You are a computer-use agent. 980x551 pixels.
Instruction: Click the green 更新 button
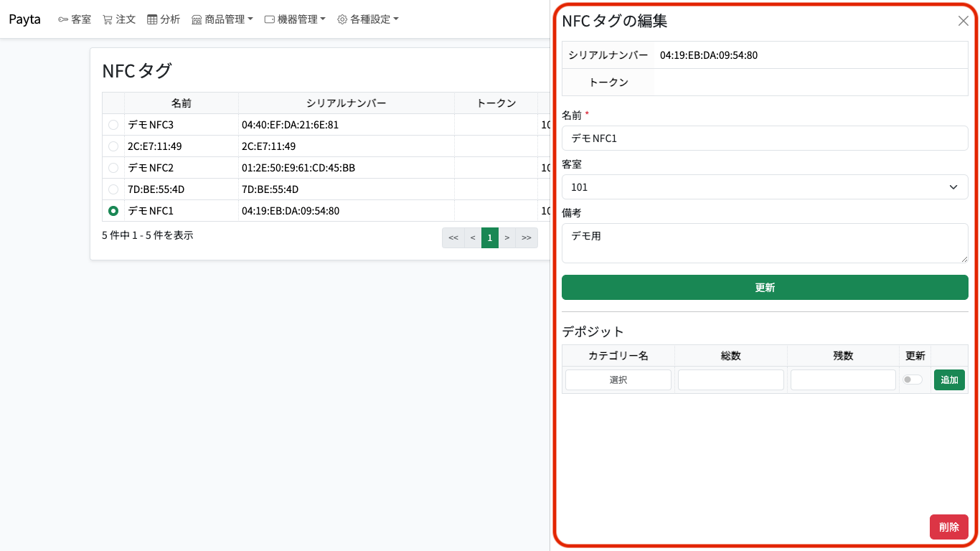click(x=765, y=288)
